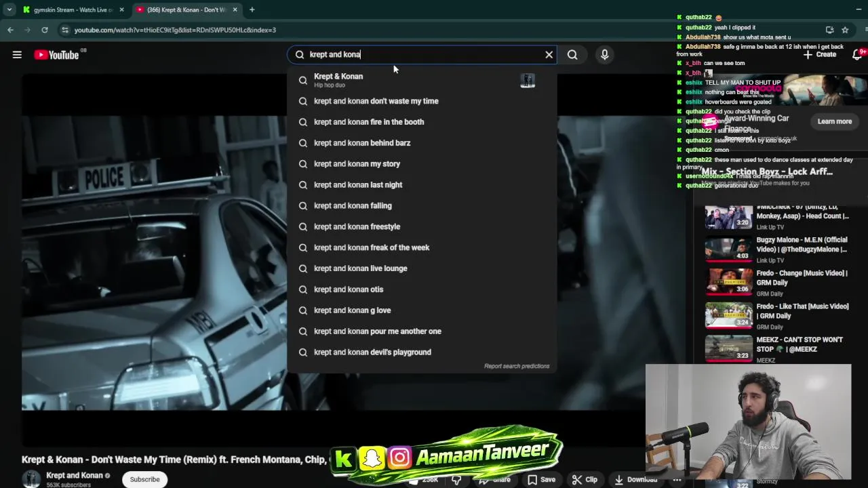
Task: Open Krept and Konan channel avatar
Action: [31, 479]
